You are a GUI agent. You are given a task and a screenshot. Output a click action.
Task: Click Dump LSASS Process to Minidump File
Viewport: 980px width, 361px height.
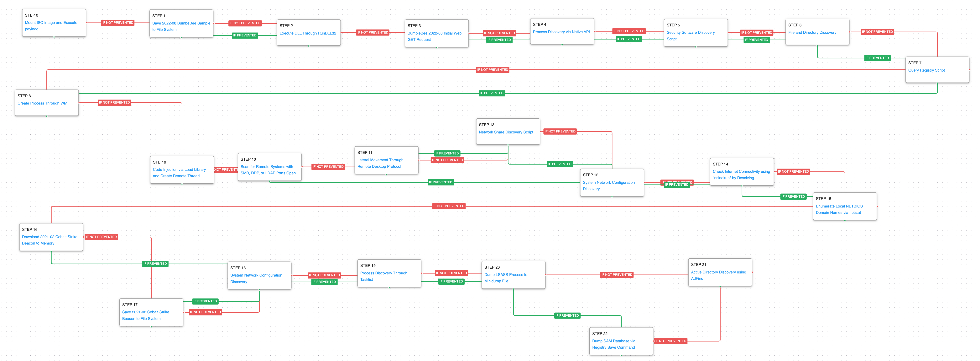pos(506,275)
